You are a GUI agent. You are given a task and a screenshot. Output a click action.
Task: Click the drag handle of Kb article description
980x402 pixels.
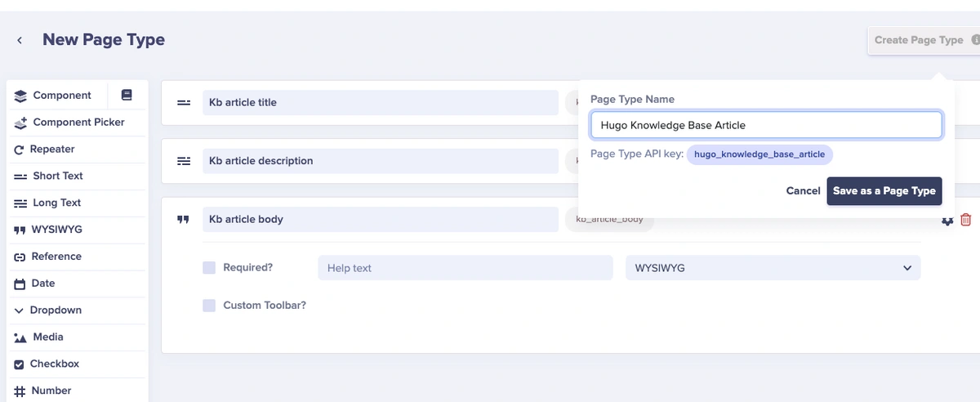[184, 161]
